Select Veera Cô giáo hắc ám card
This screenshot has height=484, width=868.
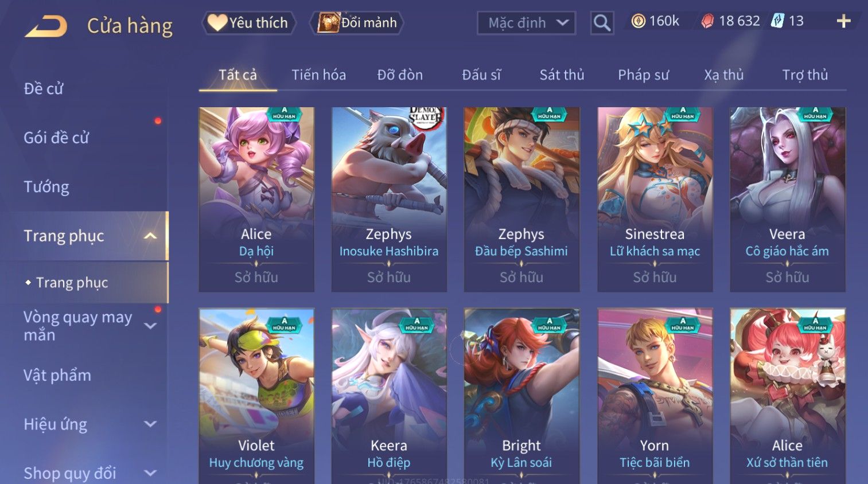coord(787,200)
